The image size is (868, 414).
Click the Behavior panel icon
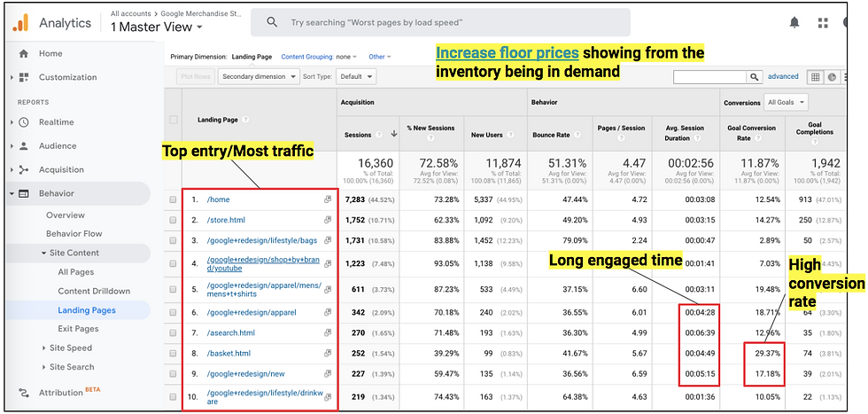click(24, 193)
